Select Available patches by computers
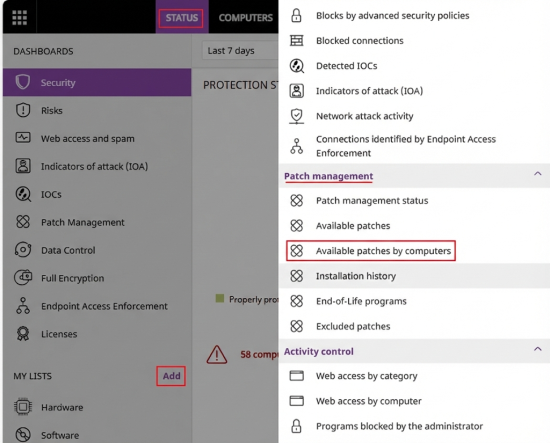This screenshot has width=550, height=443. click(x=371, y=251)
